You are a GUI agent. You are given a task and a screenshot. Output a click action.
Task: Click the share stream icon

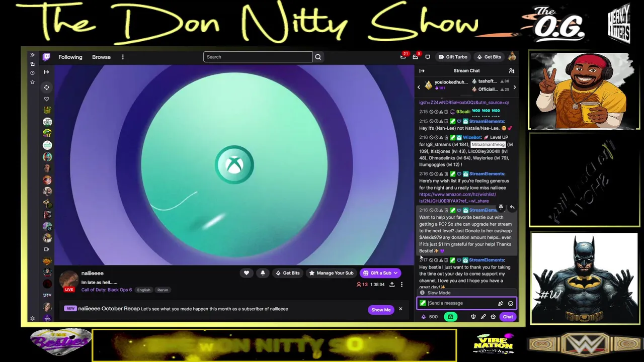click(x=392, y=285)
